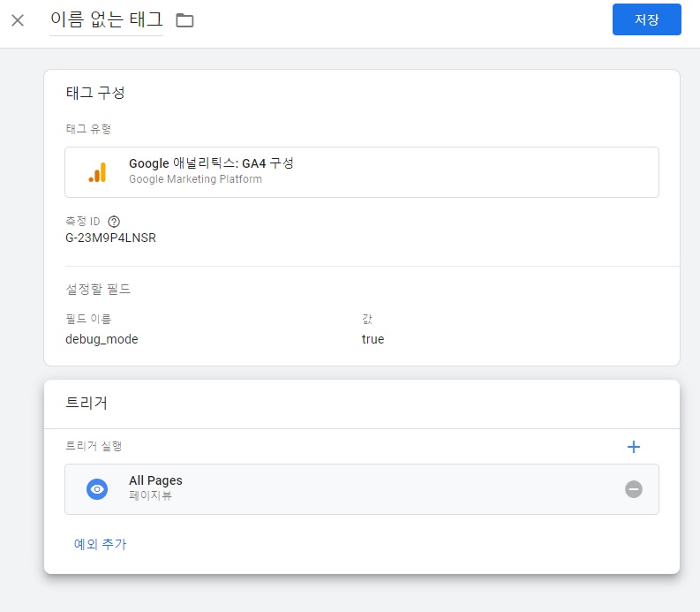Open the folder icon beside the tag name
Image resolution: width=700 pixels, height=612 pixels.
(x=184, y=20)
